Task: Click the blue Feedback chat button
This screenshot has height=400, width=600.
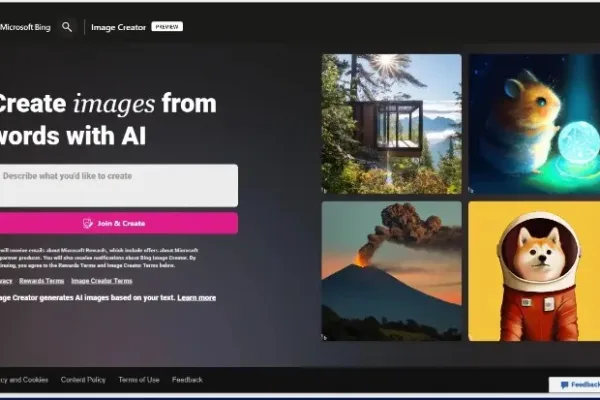Action: 575,385
